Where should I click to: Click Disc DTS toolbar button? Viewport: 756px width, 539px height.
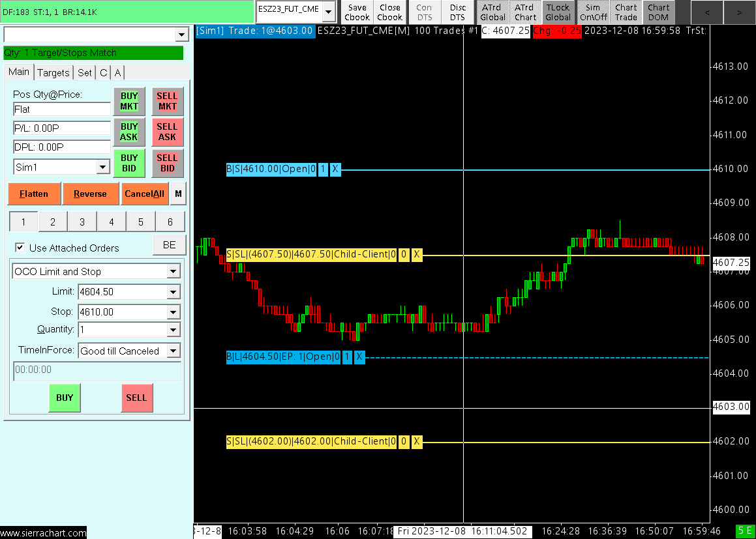point(457,12)
